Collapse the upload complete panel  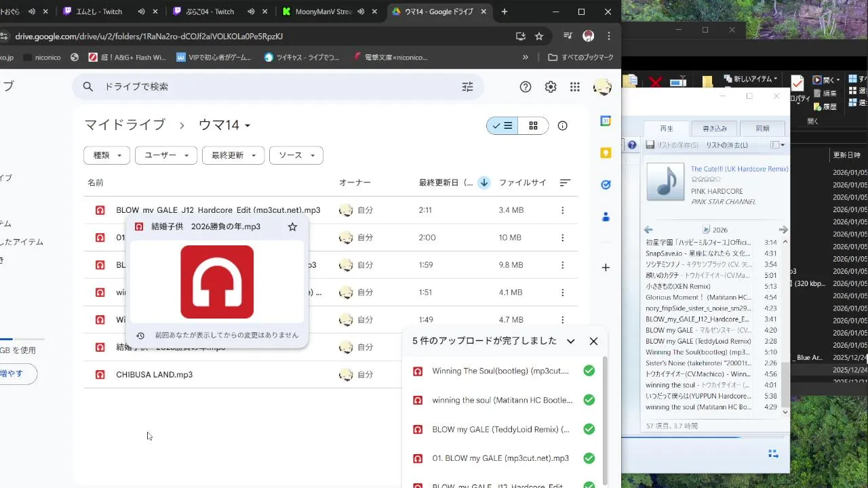570,341
